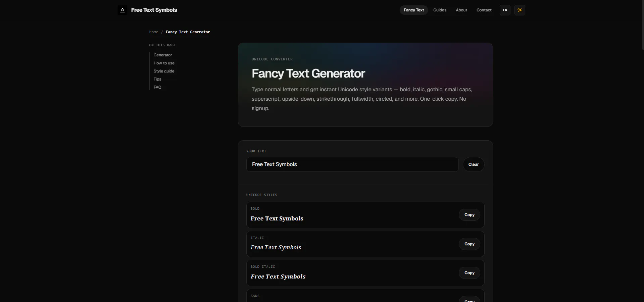Image resolution: width=644 pixels, height=302 pixels.
Task: Jump to the FAQ section
Action: (157, 87)
